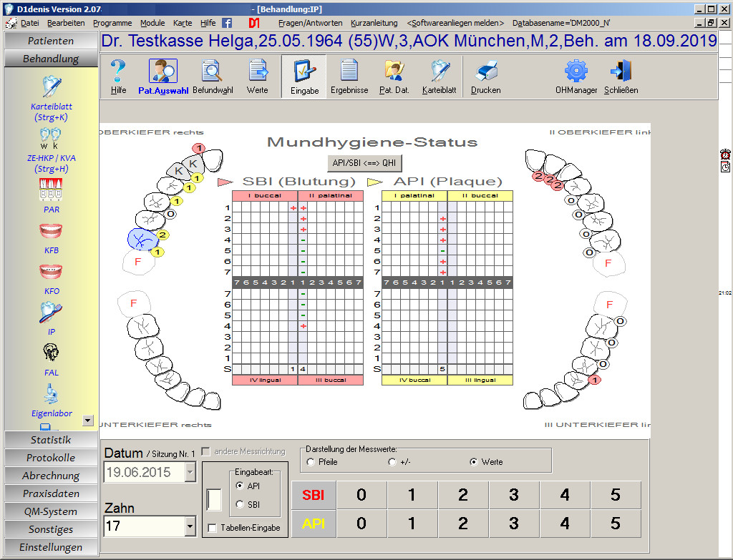Click the red D1 logo in menu bar

click(254, 23)
